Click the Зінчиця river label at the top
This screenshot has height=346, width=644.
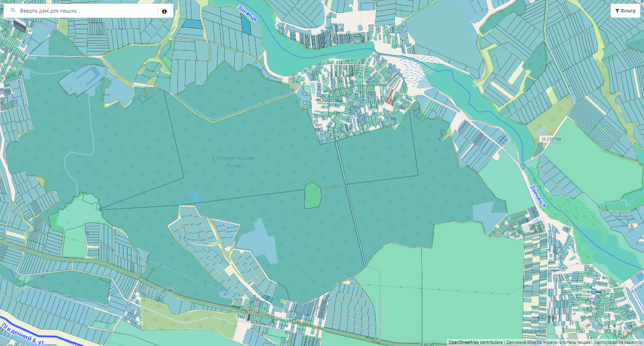[248, 13]
